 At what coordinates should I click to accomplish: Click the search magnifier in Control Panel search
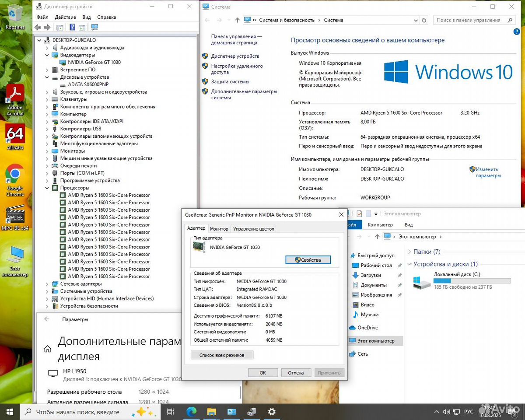(x=510, y=20)
